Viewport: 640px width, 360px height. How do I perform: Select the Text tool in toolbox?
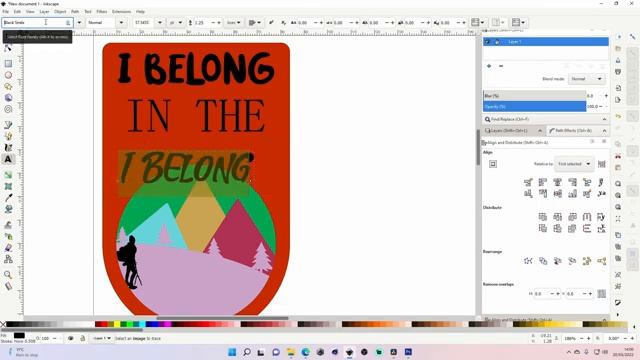click(x=8, y=160)
